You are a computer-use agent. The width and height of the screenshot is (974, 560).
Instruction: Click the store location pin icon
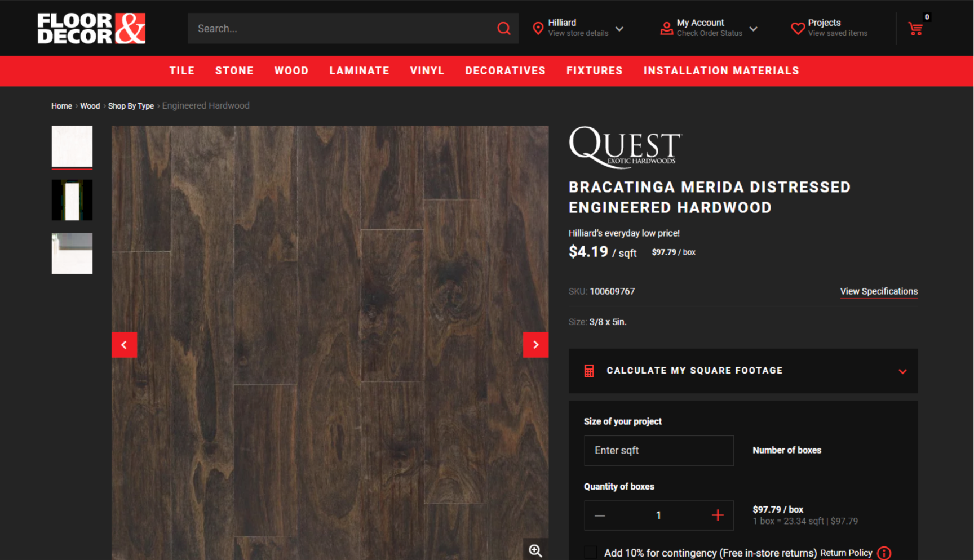[538, 28]
